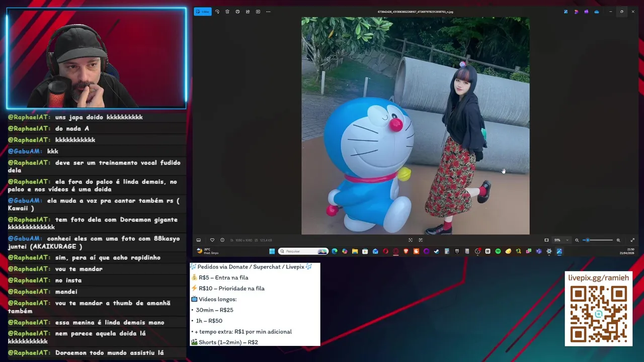The width and height of the screenshot is (644, 362).
Task: Click @GabuAM's chat message "kkk"
Action: point(53,151)
